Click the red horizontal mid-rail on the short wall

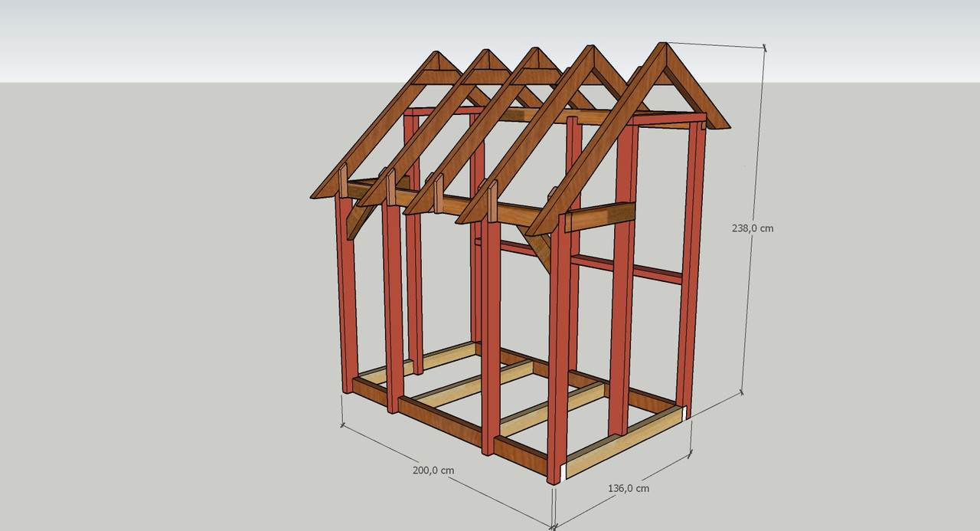pos(626,267)
